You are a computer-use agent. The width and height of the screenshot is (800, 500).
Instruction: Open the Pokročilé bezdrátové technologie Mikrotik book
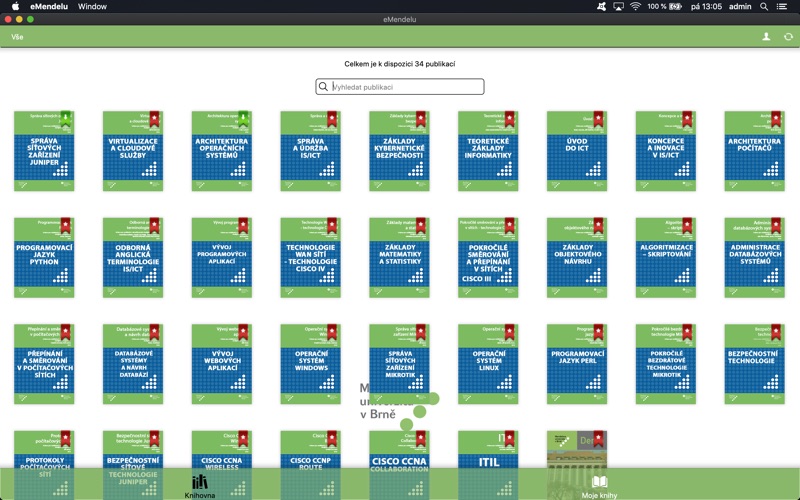coord(665,364)
